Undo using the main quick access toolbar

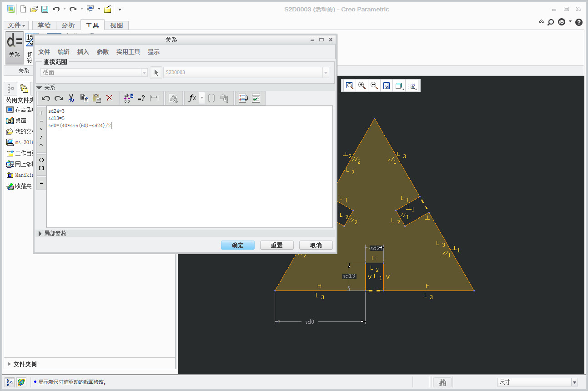point(56,9)
